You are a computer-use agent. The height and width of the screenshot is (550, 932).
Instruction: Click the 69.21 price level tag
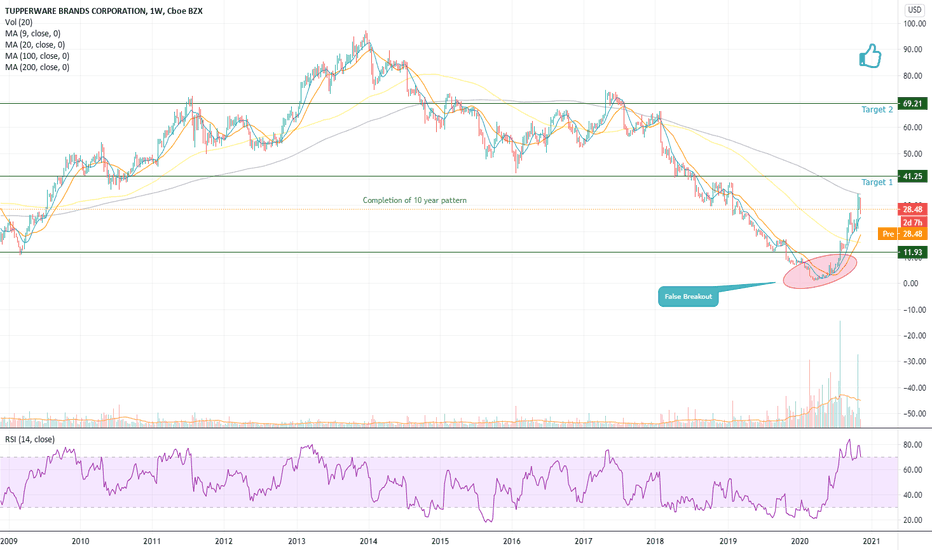tap(912, 103)
